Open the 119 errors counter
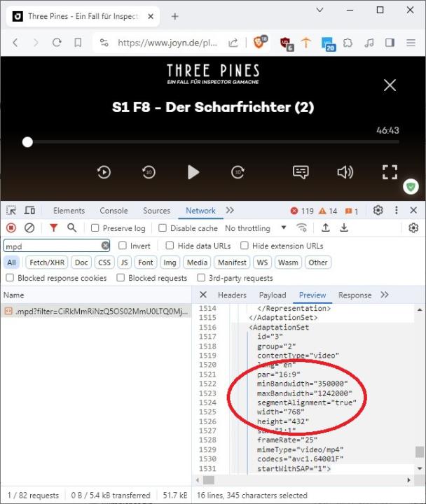The width and height of the screenshot is (426, 504). pos(302,211)
